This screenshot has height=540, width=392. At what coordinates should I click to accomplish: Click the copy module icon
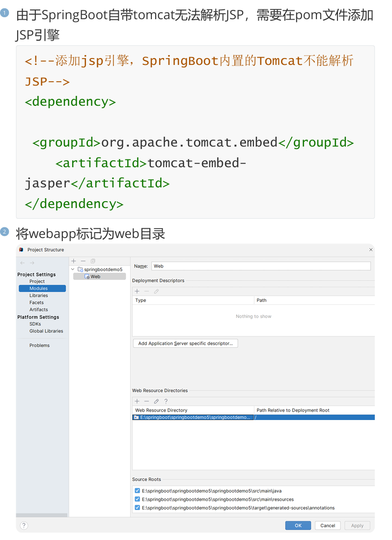(93, 261)
